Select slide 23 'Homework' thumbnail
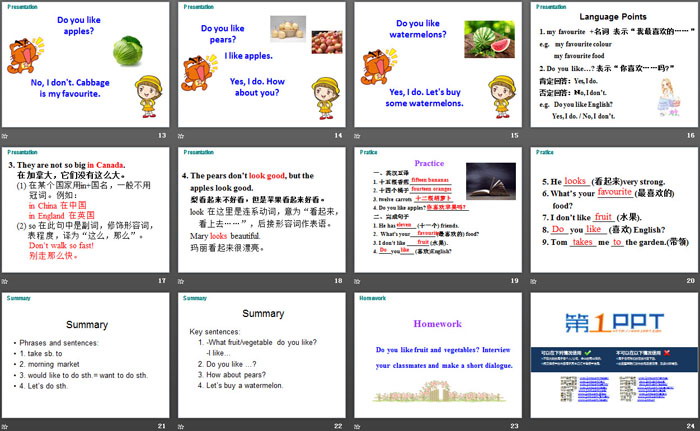This screenshot has width=700, height=431. click(x=438, y=356)
